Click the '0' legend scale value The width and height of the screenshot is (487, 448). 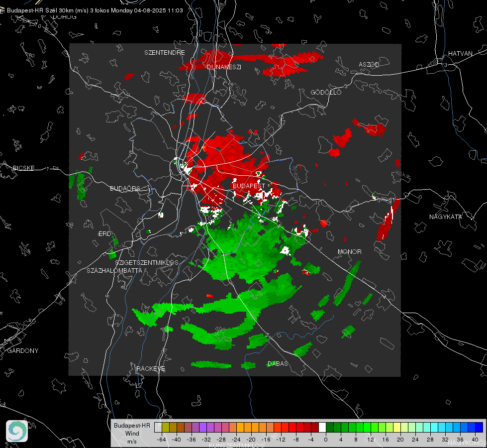325,440
